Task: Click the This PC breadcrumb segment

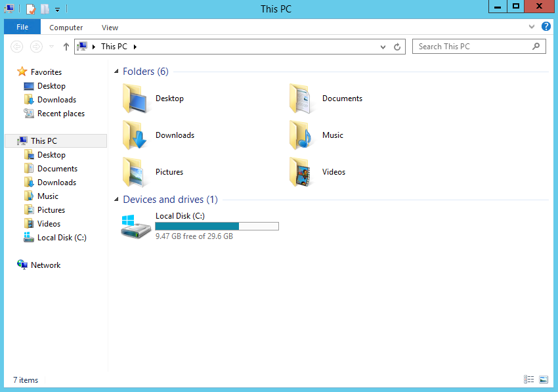Action: pyautogui.click(x=114, y=47)
